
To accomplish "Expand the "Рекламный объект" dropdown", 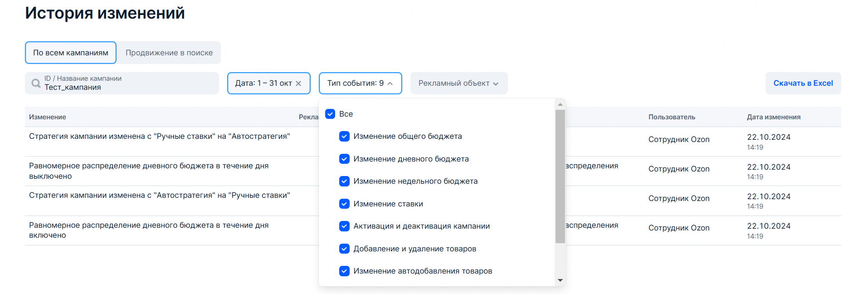I will point(458,83).
